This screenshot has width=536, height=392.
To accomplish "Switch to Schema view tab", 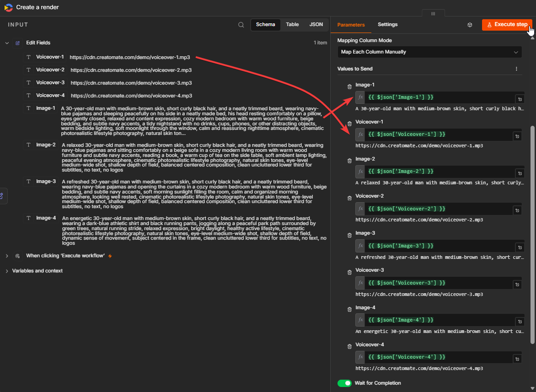I will 266,25.
